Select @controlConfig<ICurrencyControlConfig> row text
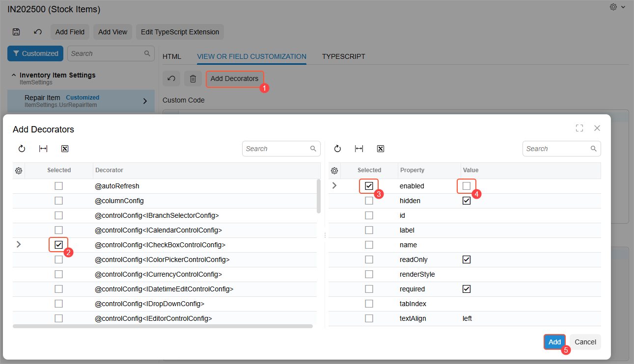Image resolution: width=634 pixels, height=364 pixels. coord(158,274)
